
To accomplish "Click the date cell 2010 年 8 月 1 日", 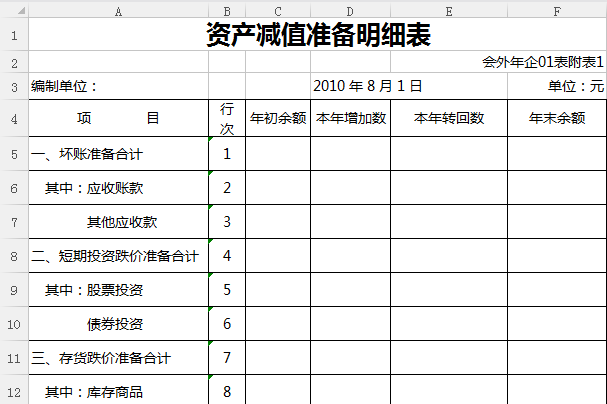I will [368, 87].
